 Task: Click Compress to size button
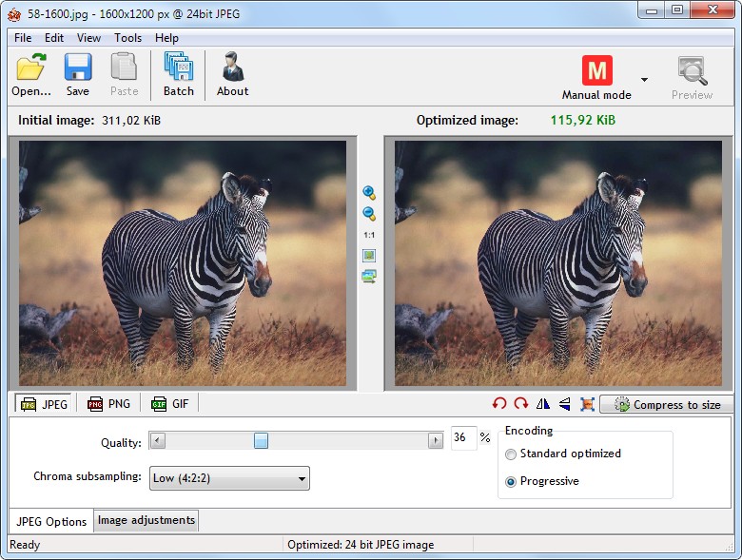point(666,404)
